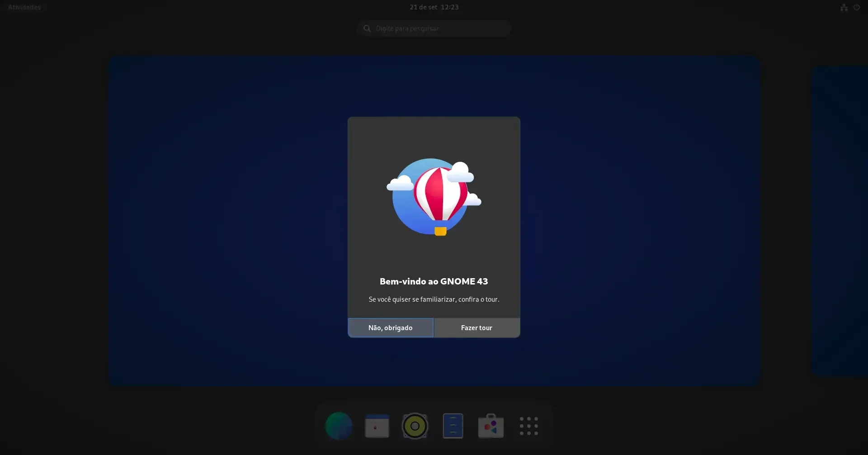Screen dimensions: 868x455
Task: Open the Atividades overview button
Action: (x=24, y=7)
